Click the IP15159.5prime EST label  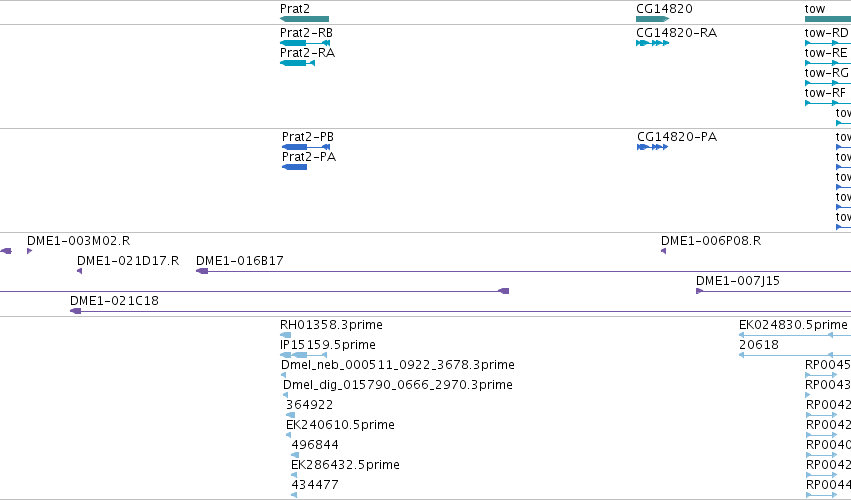click(328, 345)
